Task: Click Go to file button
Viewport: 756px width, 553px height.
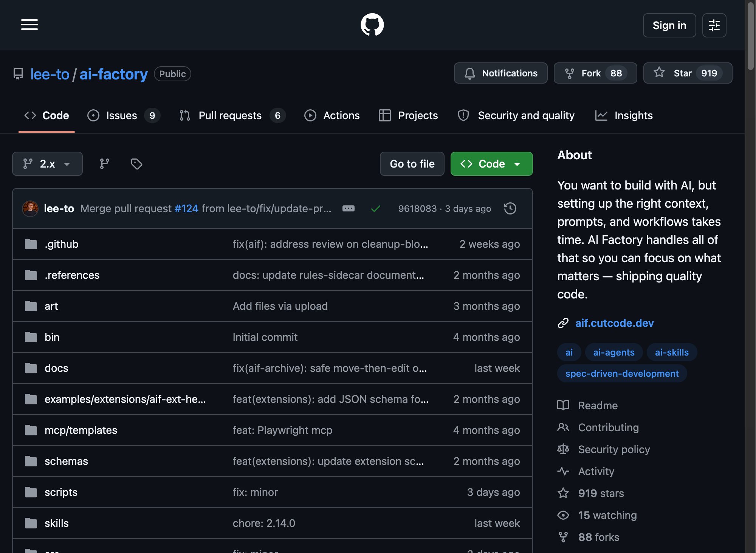Action: click(412, 164)
